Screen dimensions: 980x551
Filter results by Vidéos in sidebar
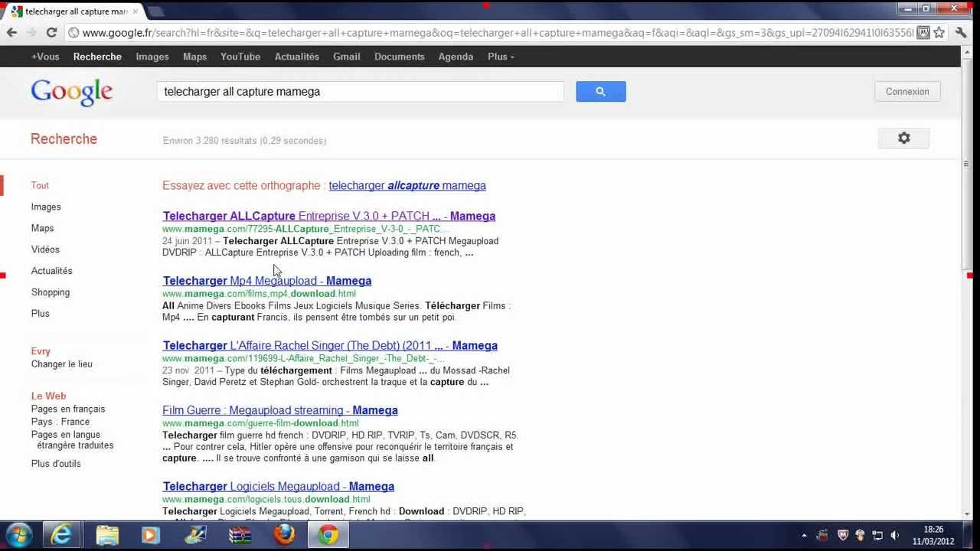click(45, 249)
